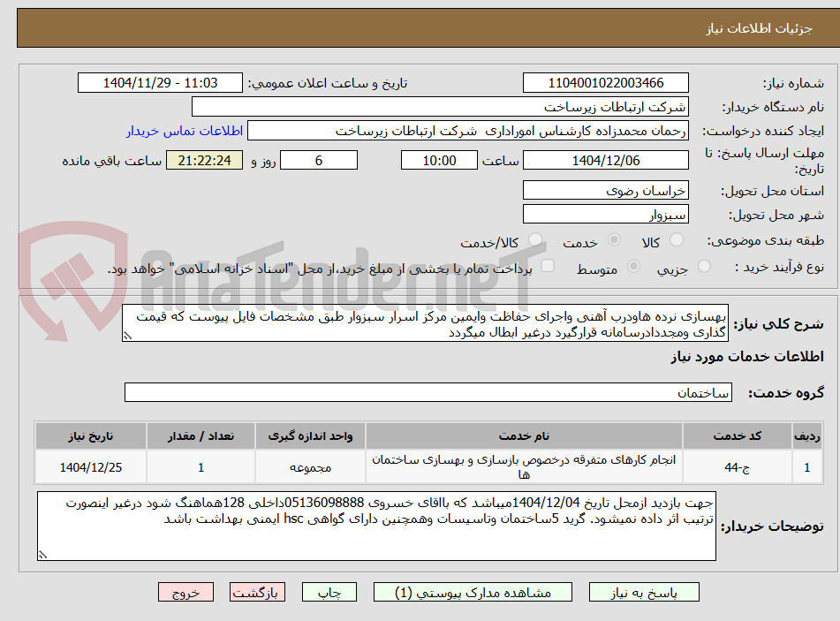Image resolution: width=840 pixels, height=621 pixels.
Task: Click the announcement date field 1404/11/29 - 11:03
Action: [160, 83]
